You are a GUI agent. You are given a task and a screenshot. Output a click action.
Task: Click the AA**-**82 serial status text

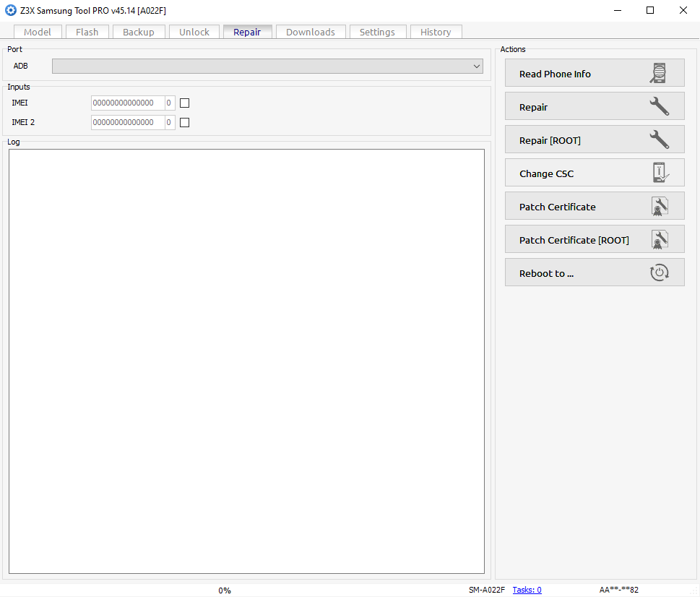point(619,590)
